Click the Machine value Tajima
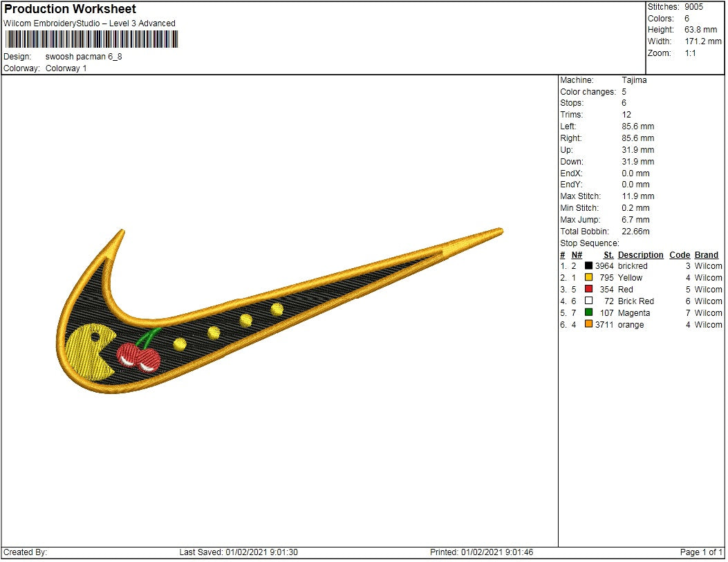Screen dimensions: 728x562 [635, 80]
